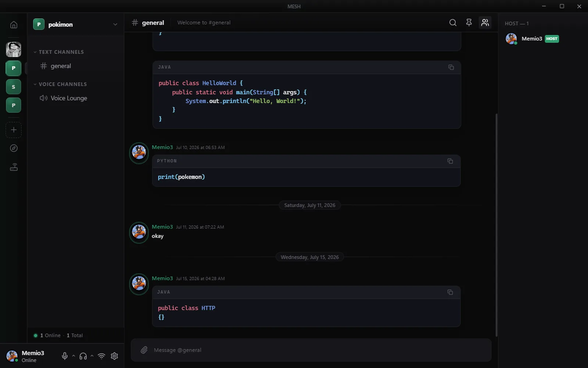Image resolution: width=588 pixels, height=368 pixels.
Task: Switch to the S server icon
Action: (14, 87)
